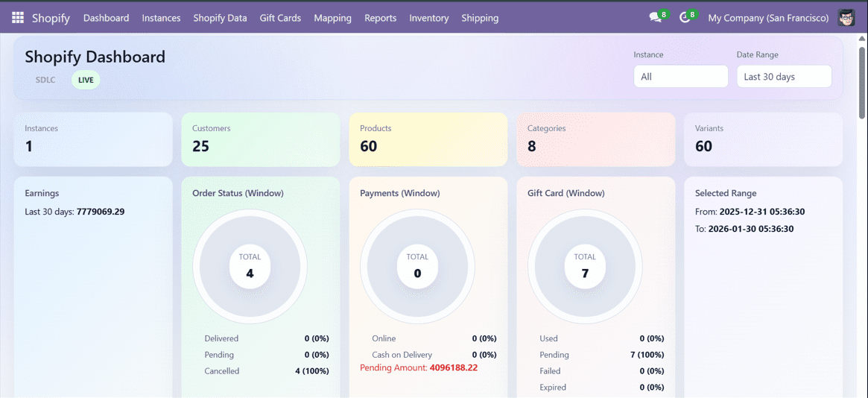Open the apps grid menu icon
This screenshot has width=868, height=398.
point(17,17)
